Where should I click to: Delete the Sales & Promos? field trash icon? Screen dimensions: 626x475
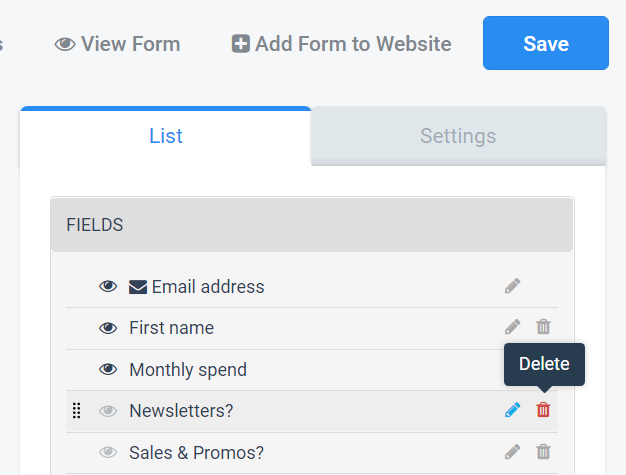pyautogui.click(x=543, y=452)
